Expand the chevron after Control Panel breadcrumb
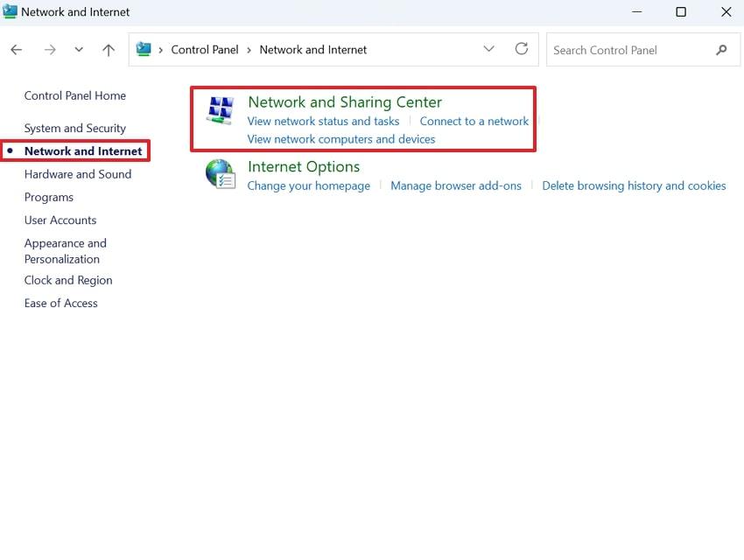Viewport: 744px width, 560px height. 249,50
